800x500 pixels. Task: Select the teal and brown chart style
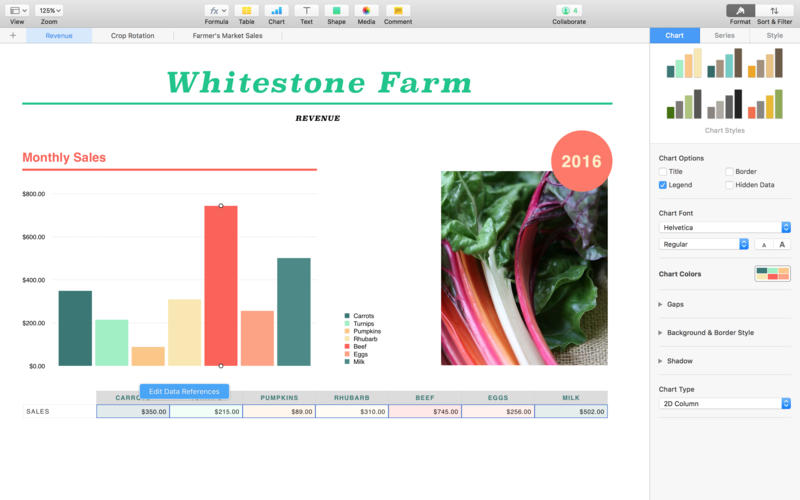[724, 63]
